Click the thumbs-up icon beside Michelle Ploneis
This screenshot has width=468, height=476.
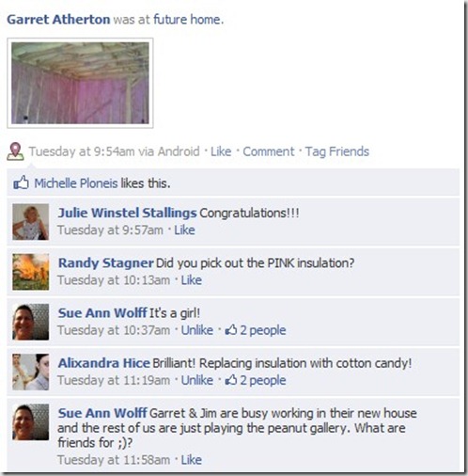point(21,182)
